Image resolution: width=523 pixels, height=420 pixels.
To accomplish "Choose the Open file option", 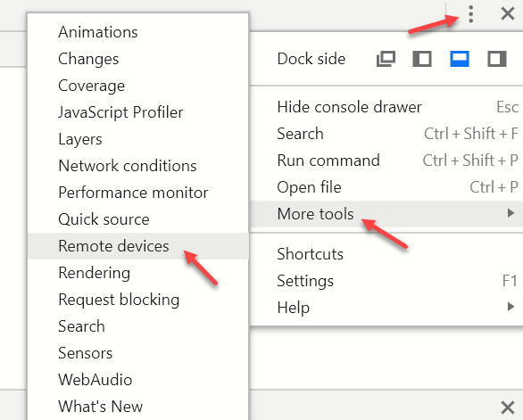I will point(386,187).
